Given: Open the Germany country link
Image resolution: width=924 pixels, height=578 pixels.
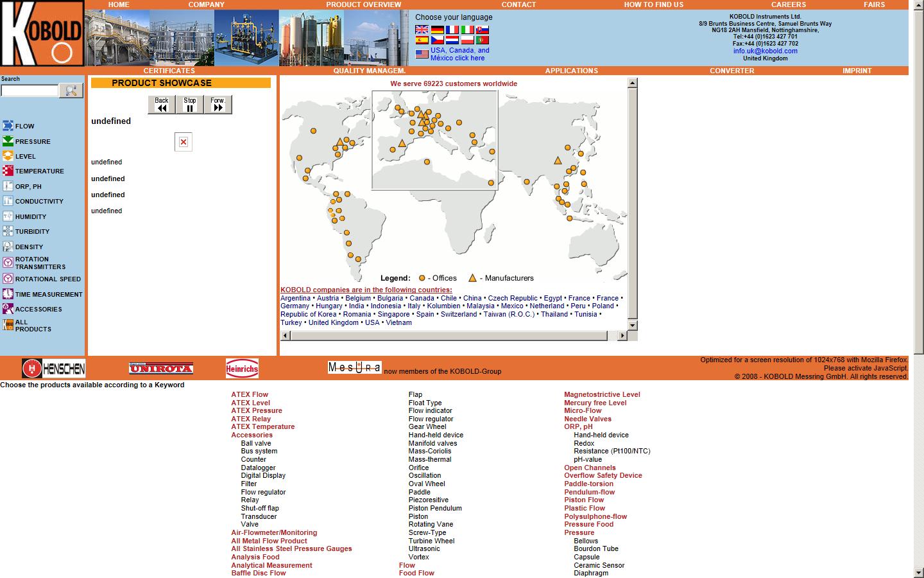Looking at the screenshot, I should pos(295,306).
